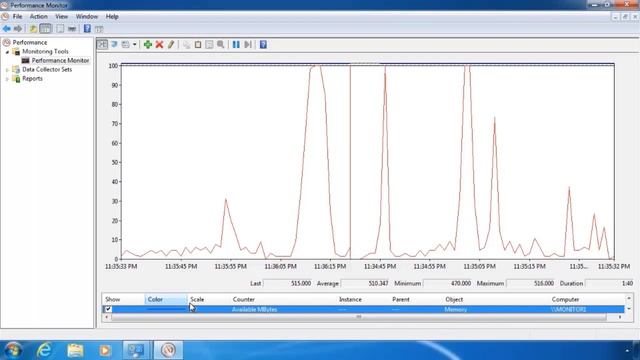Launch Internet Explorer from the taskbar
Screen dimensions: 640x360
(44, 350)
